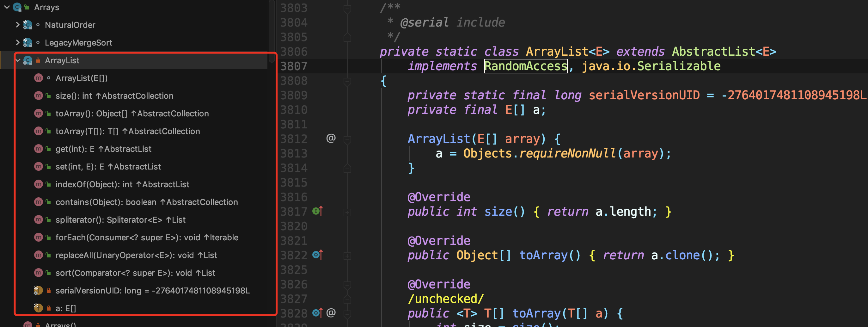Expand the LegacyMergeSort class node
Image resolution: width=868 pixels, height=327 pixels.
(17, 42)
